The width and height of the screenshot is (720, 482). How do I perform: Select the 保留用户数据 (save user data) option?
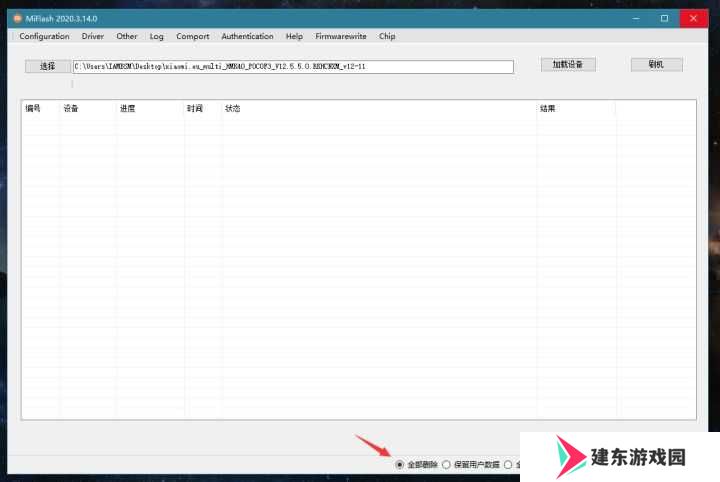pos(471,465)
